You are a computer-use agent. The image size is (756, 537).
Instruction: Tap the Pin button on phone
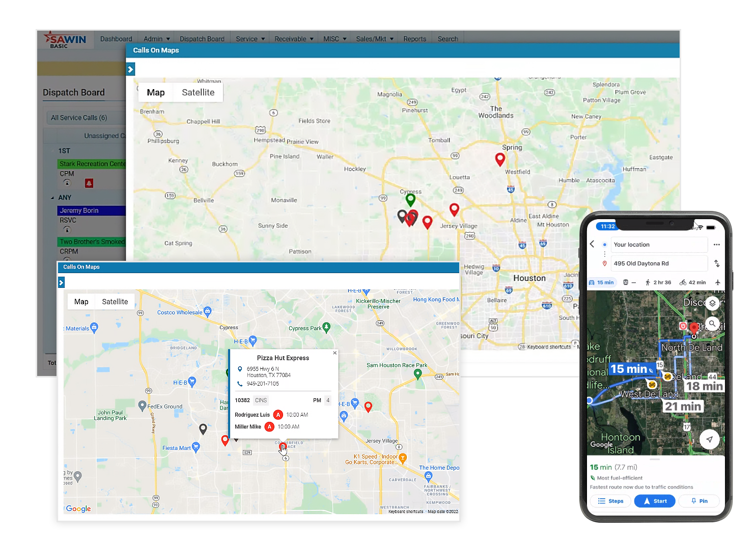pyautogui.click(x=699, y=501)
